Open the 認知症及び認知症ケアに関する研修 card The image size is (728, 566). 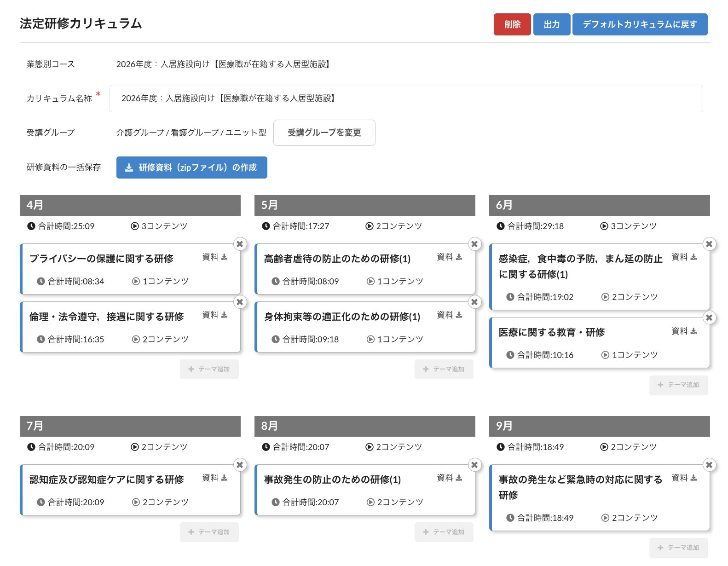pyautogui.click(x=130, y=490)
